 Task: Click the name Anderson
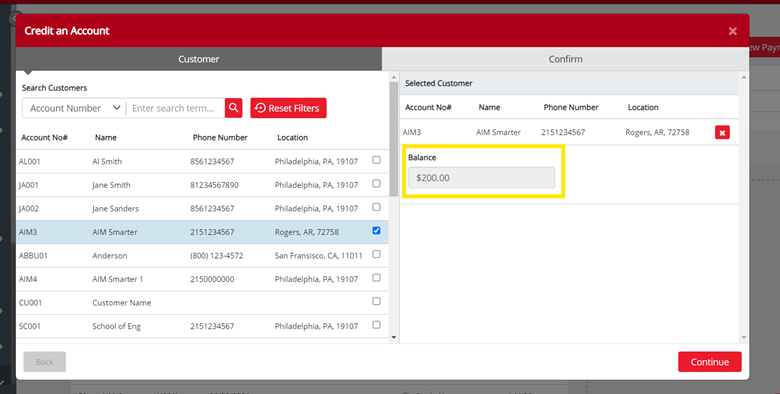[109, 256]
